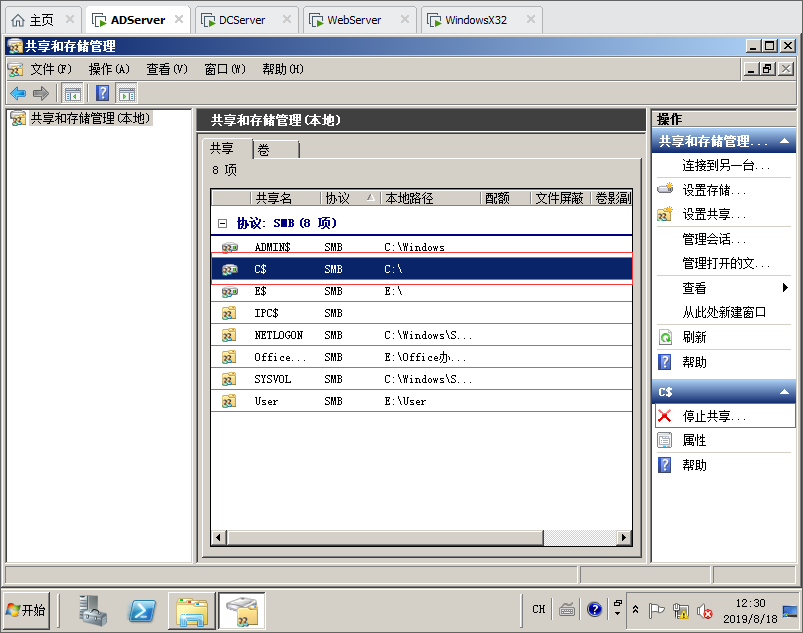This screenshot has height=633, width=803.
Task: Open help via blue question toolbar icon
Action: pyautogui.click(x=102, y=93)
